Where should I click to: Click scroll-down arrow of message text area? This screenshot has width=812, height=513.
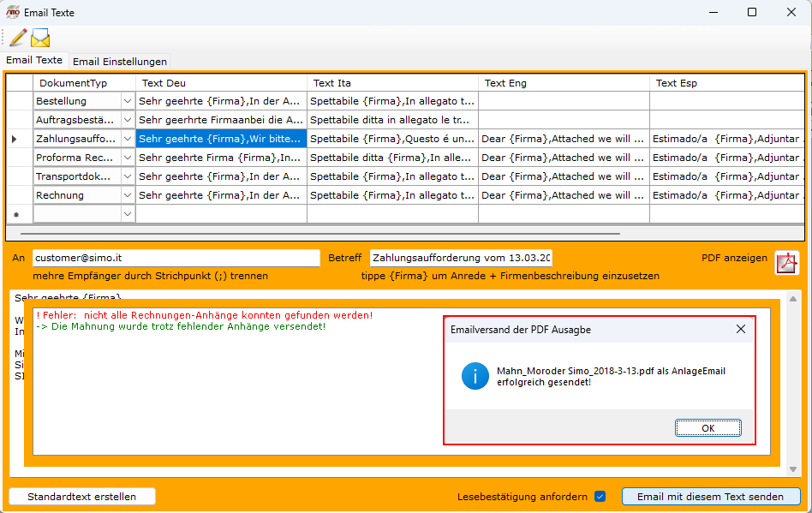click(x=792, y=469)
